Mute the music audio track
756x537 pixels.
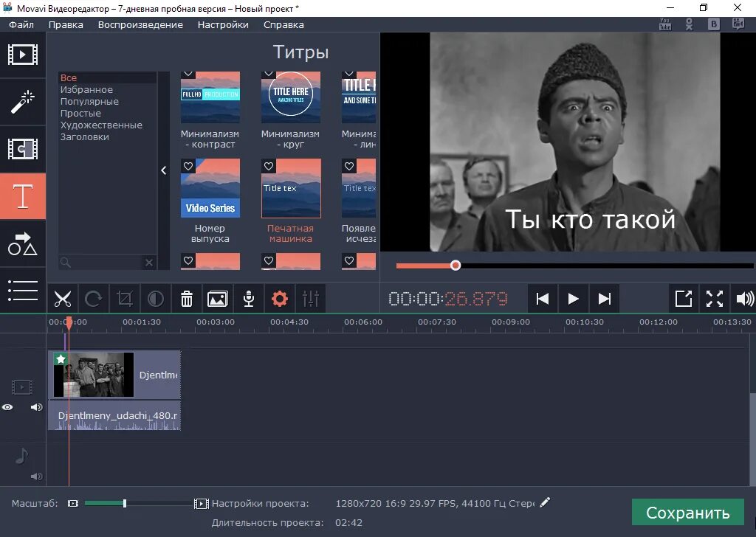pyautogui.click(x=36, y=477)
